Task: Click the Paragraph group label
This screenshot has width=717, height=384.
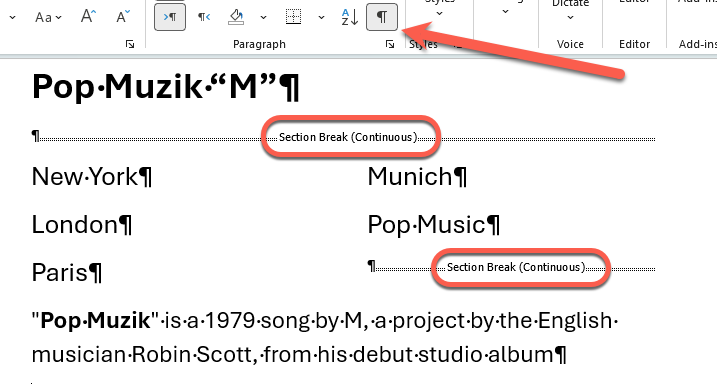Action: coord(259,44)
